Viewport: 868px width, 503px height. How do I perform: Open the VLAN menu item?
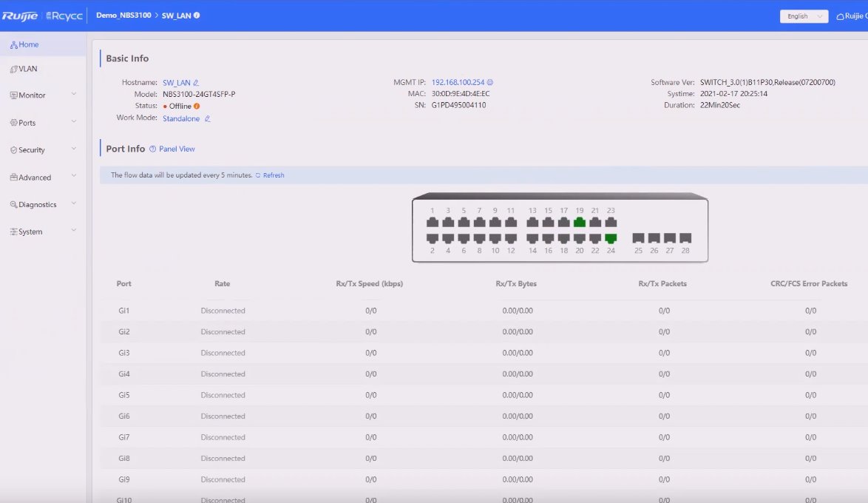tap(28, 69)
